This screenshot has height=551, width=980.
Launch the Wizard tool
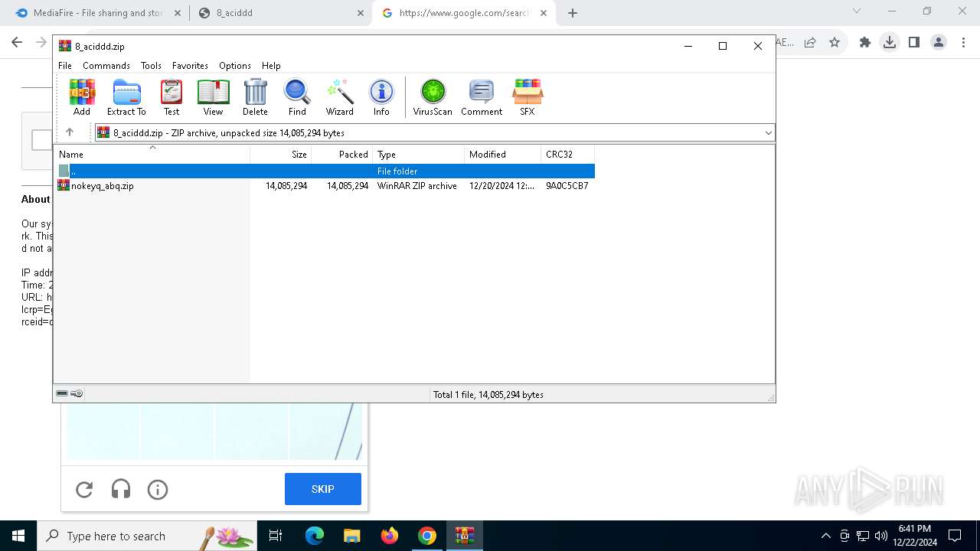[x=339, y=97]
